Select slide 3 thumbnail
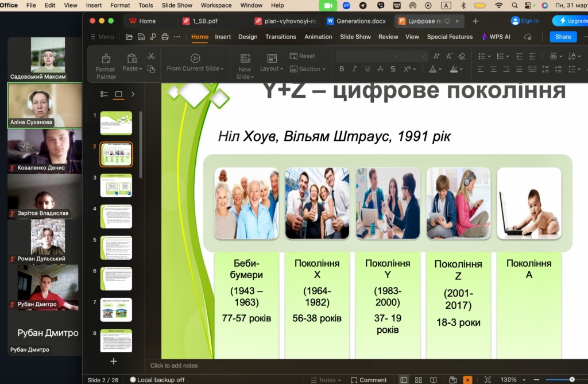This screenshot has width=588, height=384. 116,186
